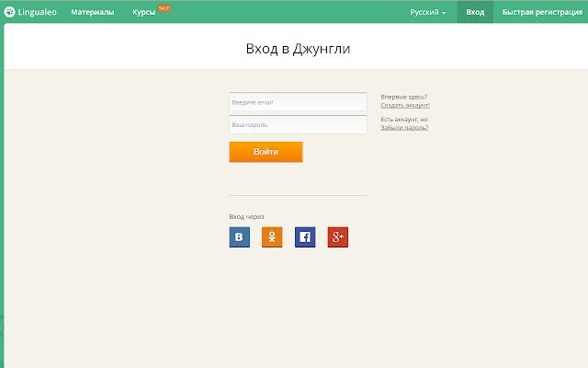
Task: Sign in with Facebook icon
Action: click(305, 237)
